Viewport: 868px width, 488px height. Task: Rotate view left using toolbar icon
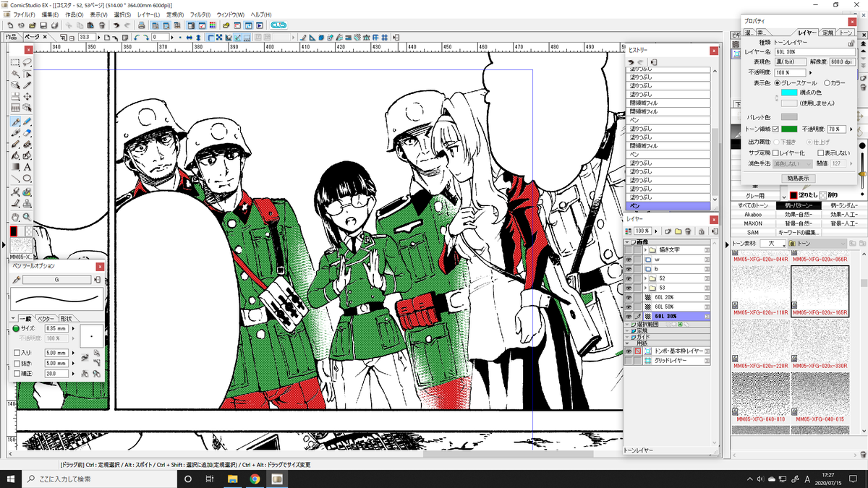[137, 37]
